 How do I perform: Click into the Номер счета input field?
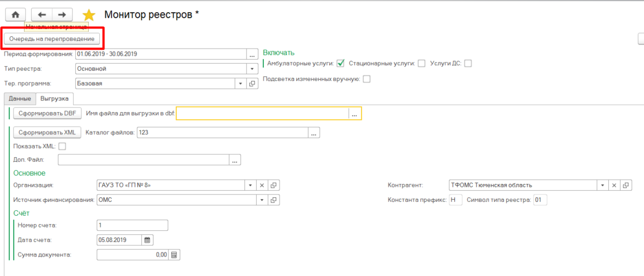point(132,225)
